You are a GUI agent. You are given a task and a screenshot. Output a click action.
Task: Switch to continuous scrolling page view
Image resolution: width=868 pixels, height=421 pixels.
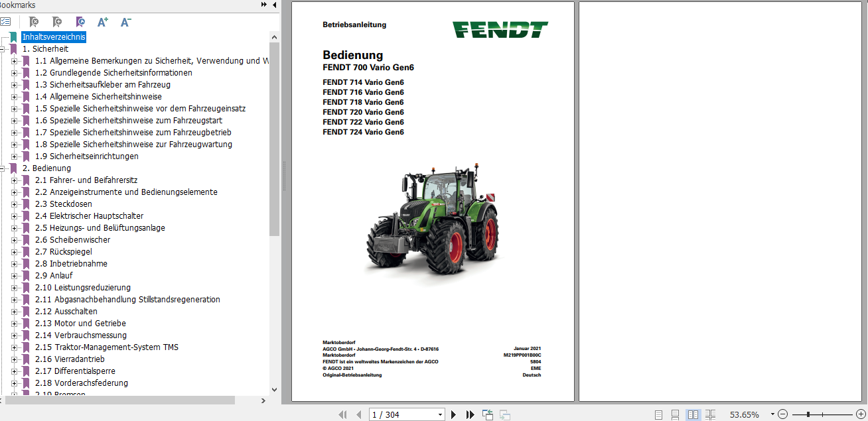675,414
